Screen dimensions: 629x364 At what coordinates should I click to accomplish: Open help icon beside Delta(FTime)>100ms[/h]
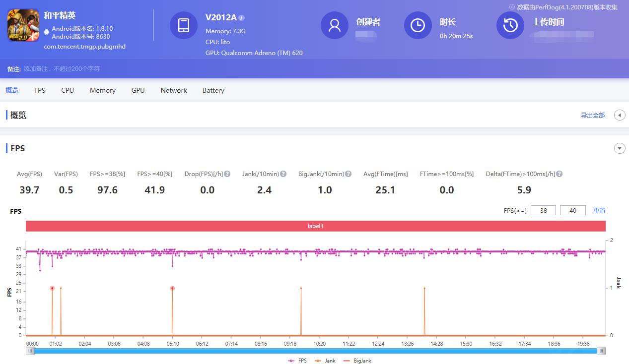pos(559,174)
